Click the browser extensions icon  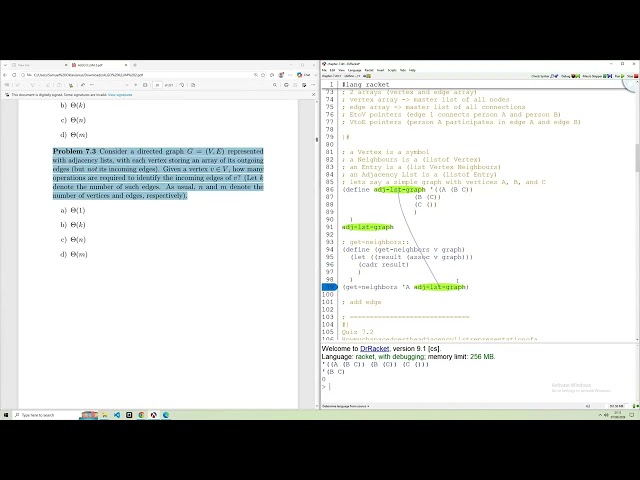click(272, 75)
